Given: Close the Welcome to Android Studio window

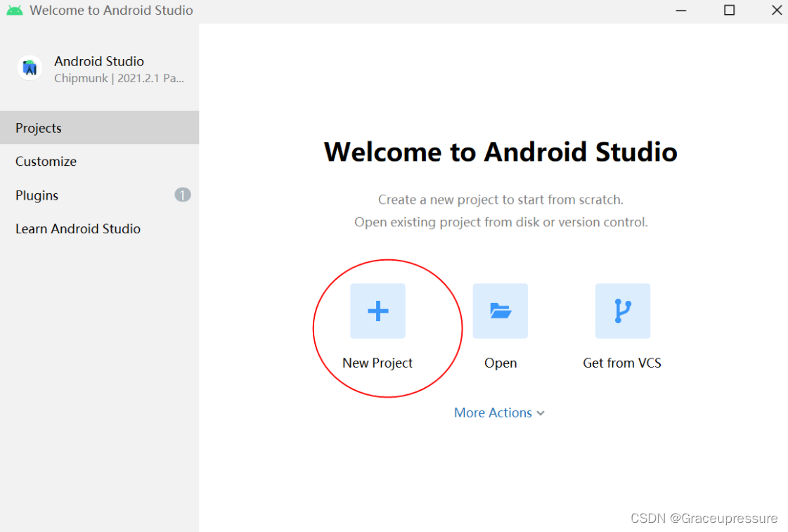Looking at the screenshot, I should 777,10.
